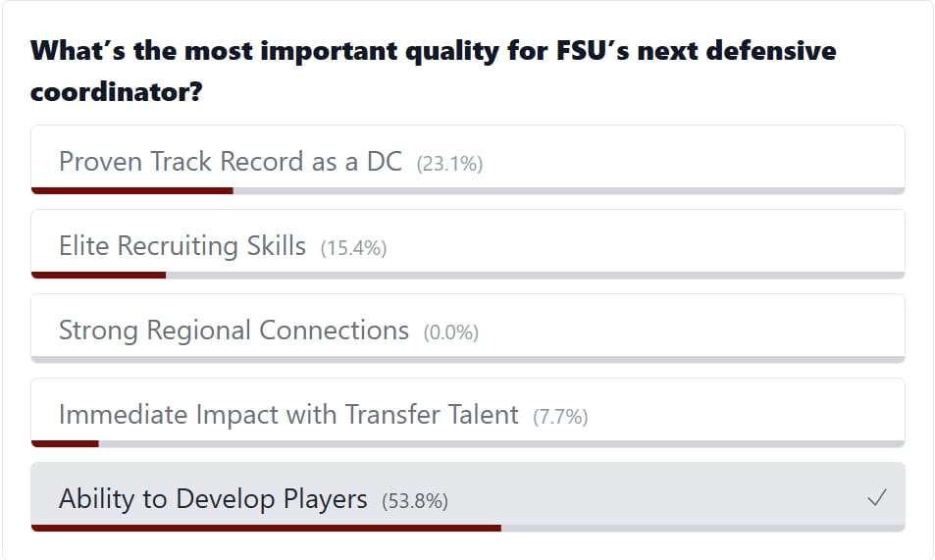This screenshot has width=935, height=560.
Task: Click the red progress bar under Proven Track Record
Action: pyautogui.click(x=131, y=191)
